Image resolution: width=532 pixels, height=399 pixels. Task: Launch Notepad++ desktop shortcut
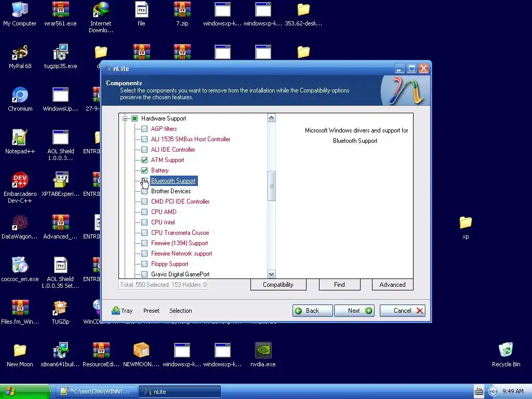pos(20,141)
